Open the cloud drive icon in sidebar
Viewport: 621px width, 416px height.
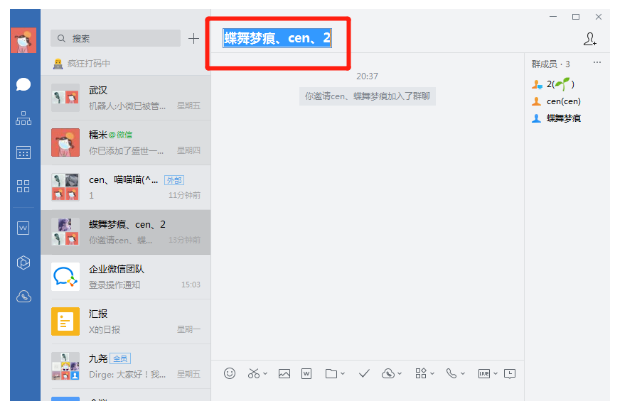point(23,296)
